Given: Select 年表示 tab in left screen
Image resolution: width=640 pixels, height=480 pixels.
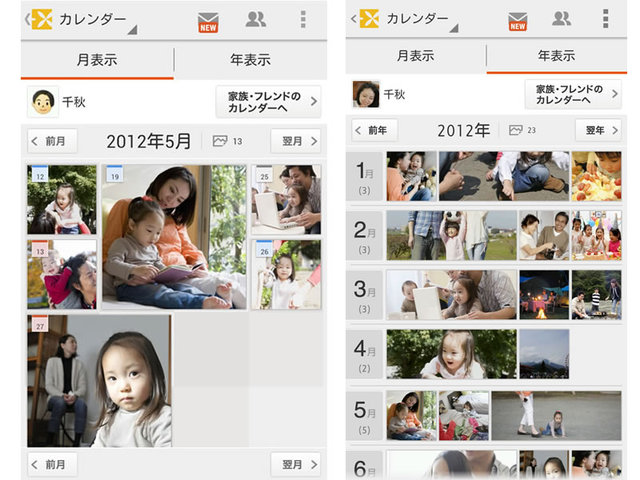Looking at the screenshot, I should point(251,60).
